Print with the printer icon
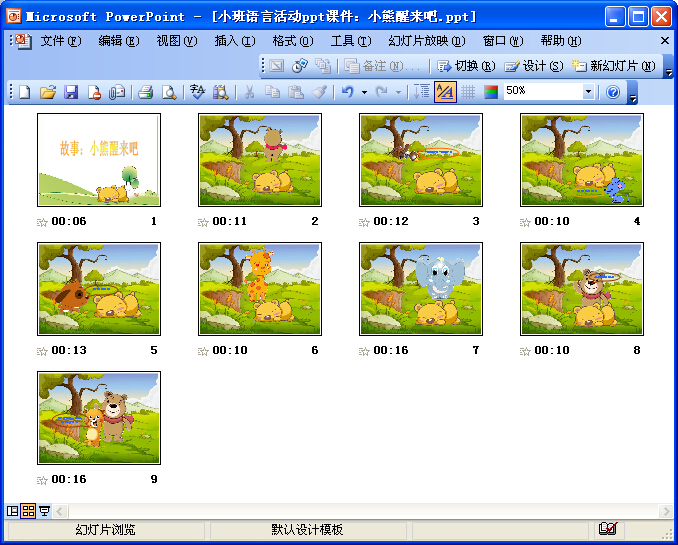678x545 pixels. click(145, 92)
